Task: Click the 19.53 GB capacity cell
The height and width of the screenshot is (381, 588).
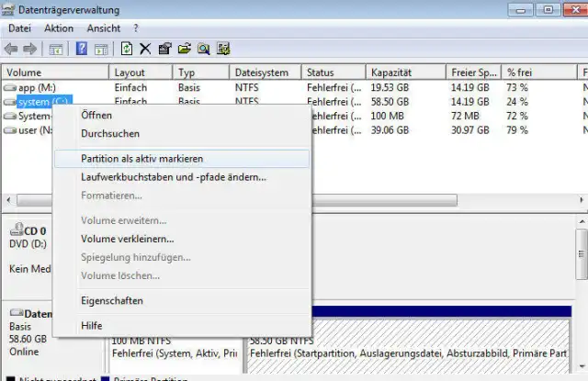Action: [x=390, y=87]
